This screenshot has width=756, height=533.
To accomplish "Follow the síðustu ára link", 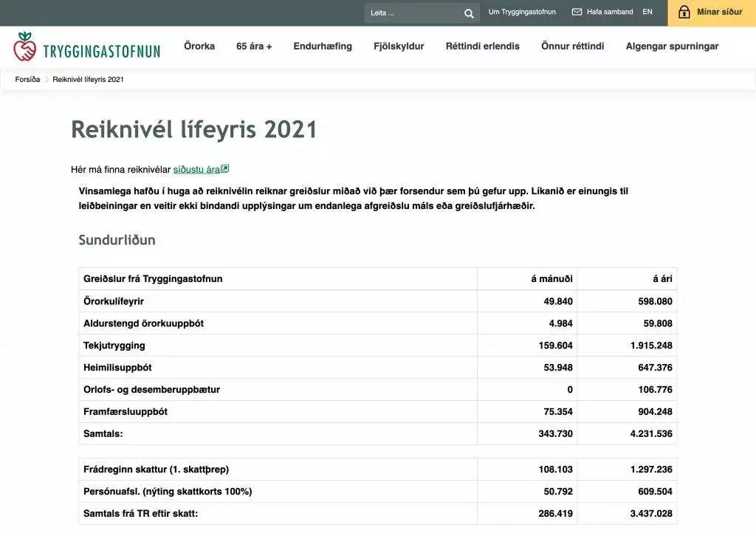I will (x=196, y=170).
